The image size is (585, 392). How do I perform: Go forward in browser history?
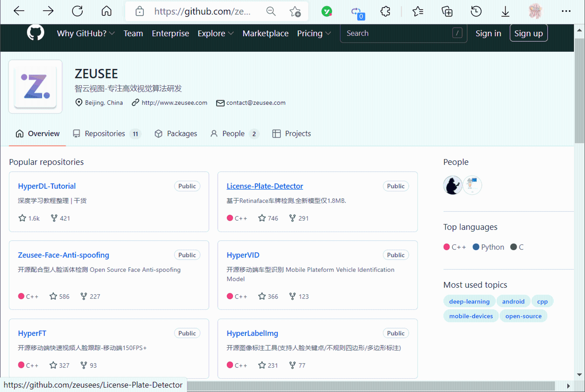[x=48, y=11]
